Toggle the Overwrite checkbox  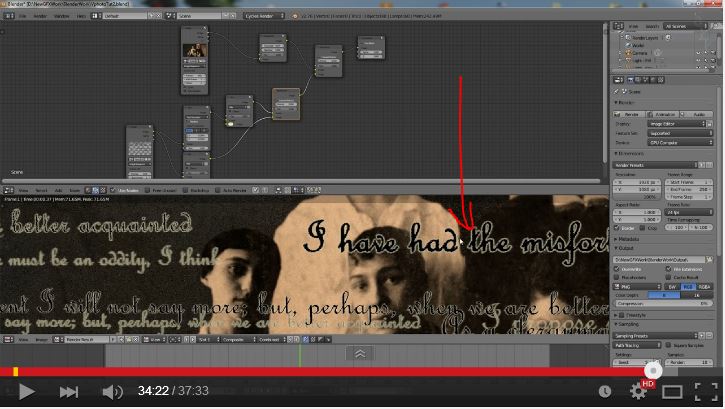pos(617,269)
